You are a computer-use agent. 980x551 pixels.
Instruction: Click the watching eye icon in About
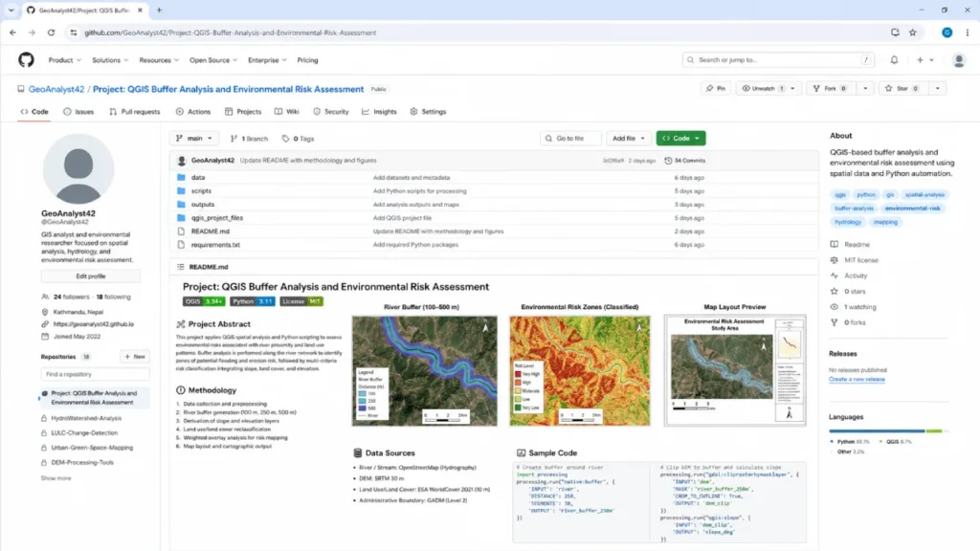[x=834, y=307]
